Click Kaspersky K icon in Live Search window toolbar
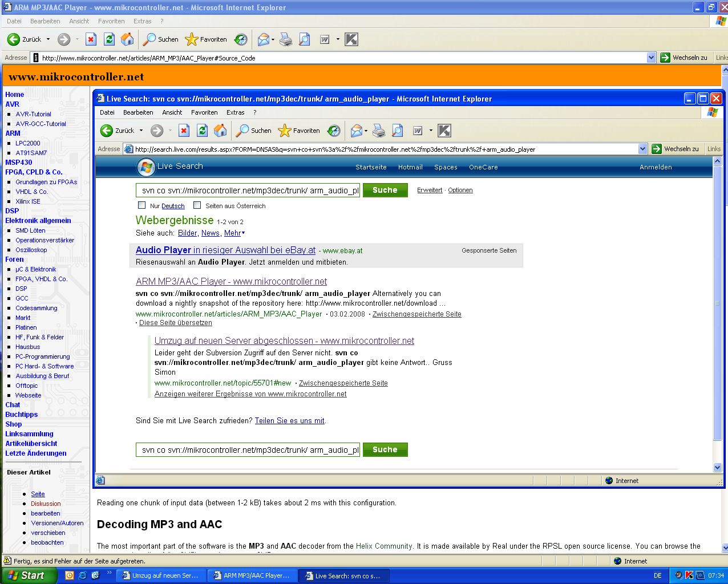The height and width of the screenshot is (584, 728). 444,131
